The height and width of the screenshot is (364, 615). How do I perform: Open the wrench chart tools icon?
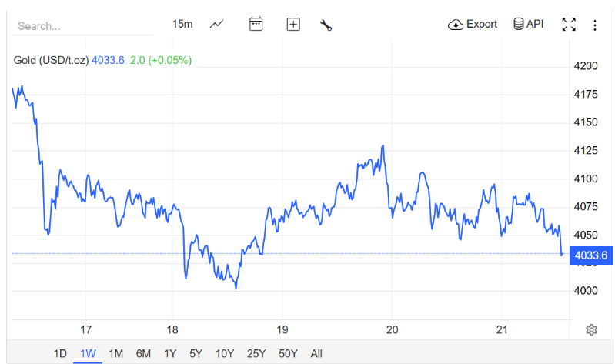coord(326,25)
